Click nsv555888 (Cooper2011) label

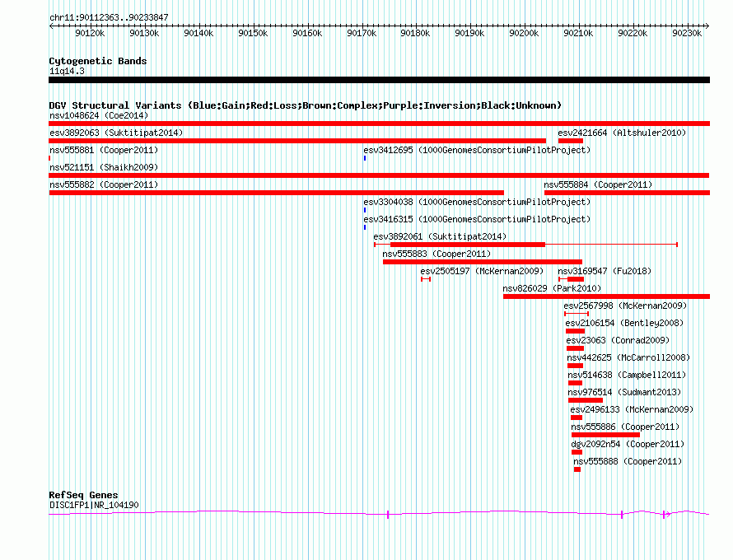coord(628,461)
